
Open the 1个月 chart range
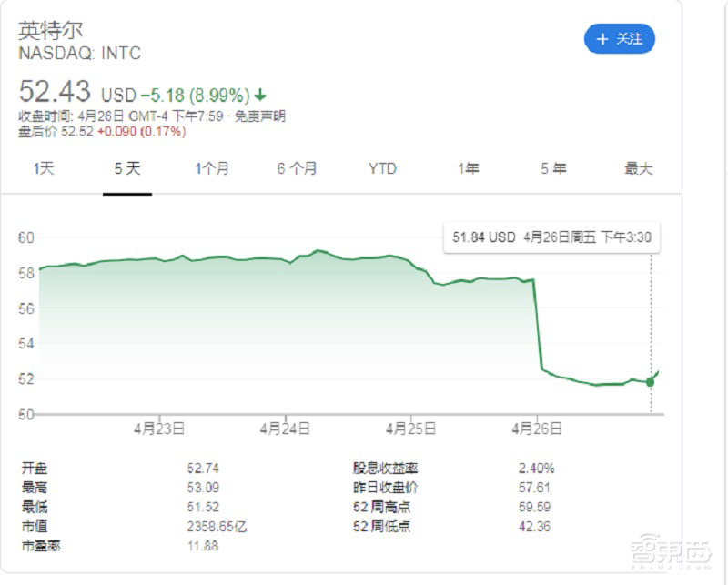[212, 169]
